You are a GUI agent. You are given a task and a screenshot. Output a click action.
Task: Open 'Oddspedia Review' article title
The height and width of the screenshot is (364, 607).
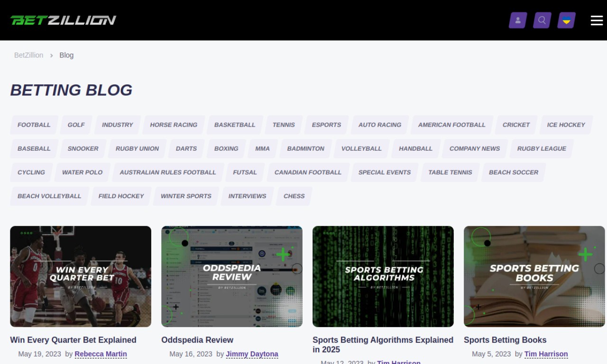click(197, 340)
